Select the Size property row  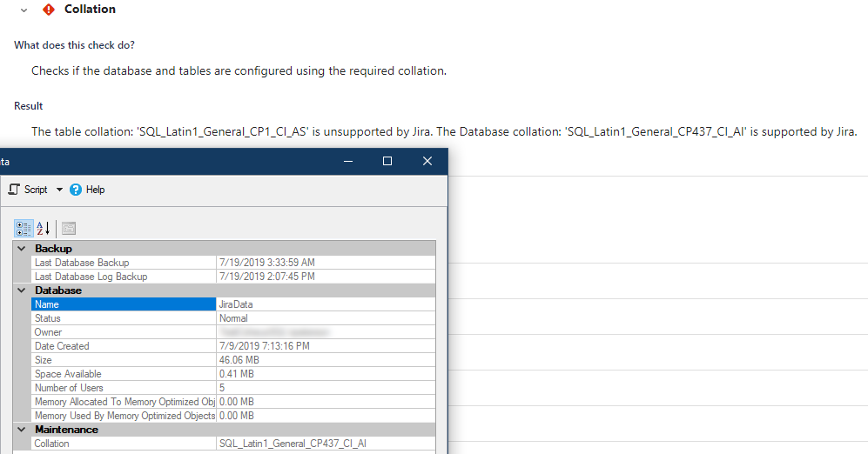[233, 359]
